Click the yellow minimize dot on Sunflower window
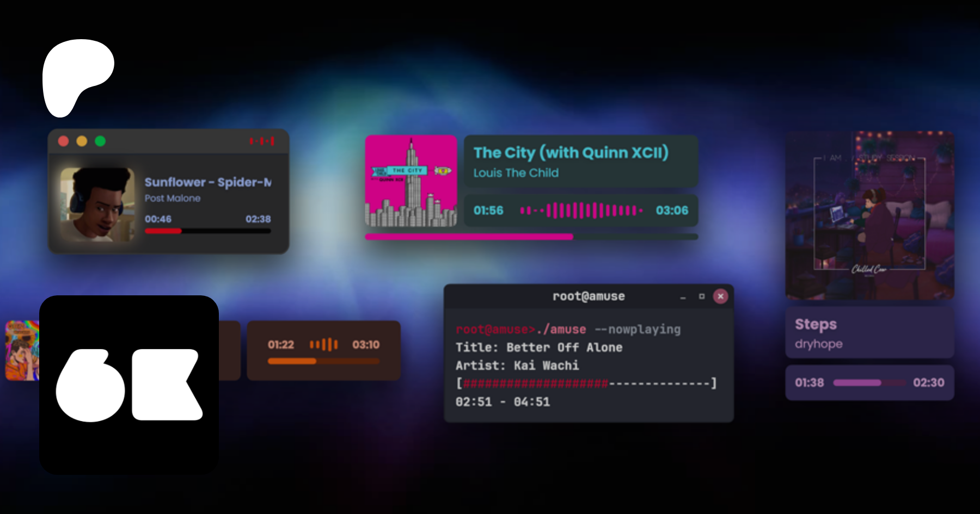The height and width of the screenshot is (514, 980). [x=82, y=141]
